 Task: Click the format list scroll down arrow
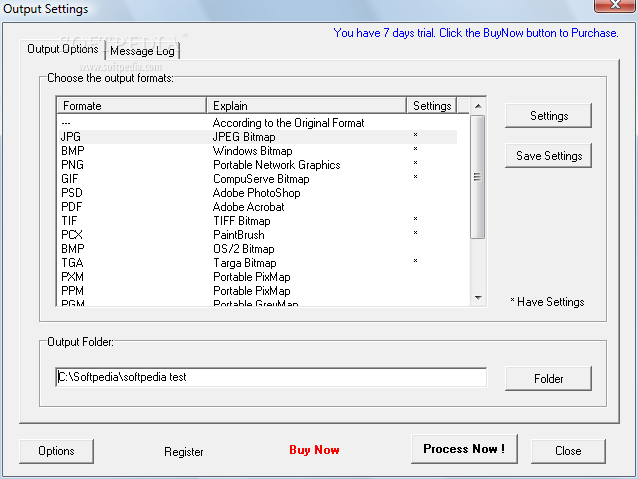coord(478,298)
